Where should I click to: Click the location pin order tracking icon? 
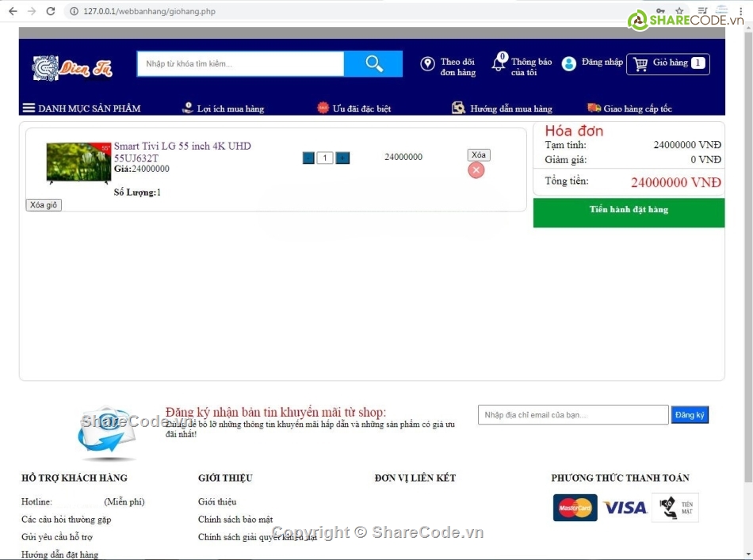point(427,64)
